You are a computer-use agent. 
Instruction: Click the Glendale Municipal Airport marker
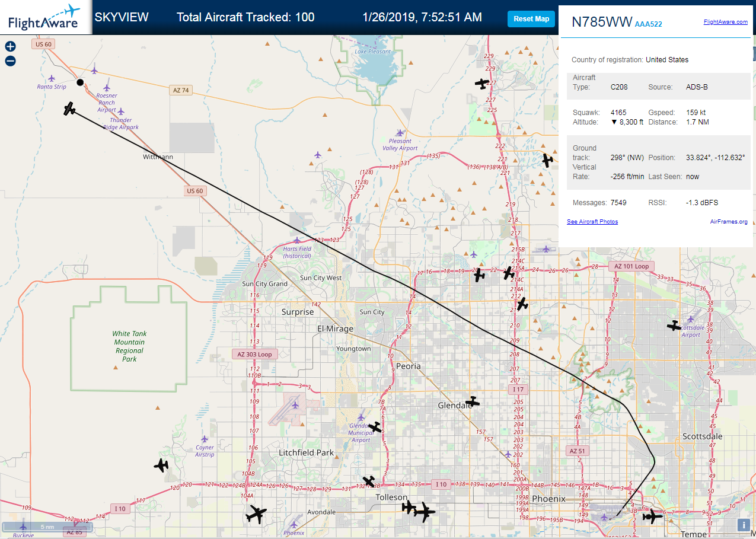[x=361, y=417]
